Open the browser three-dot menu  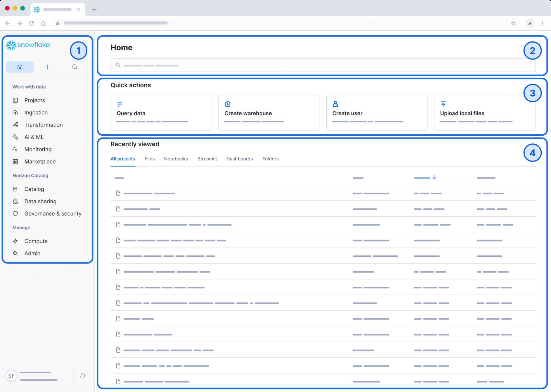[542, 23]
